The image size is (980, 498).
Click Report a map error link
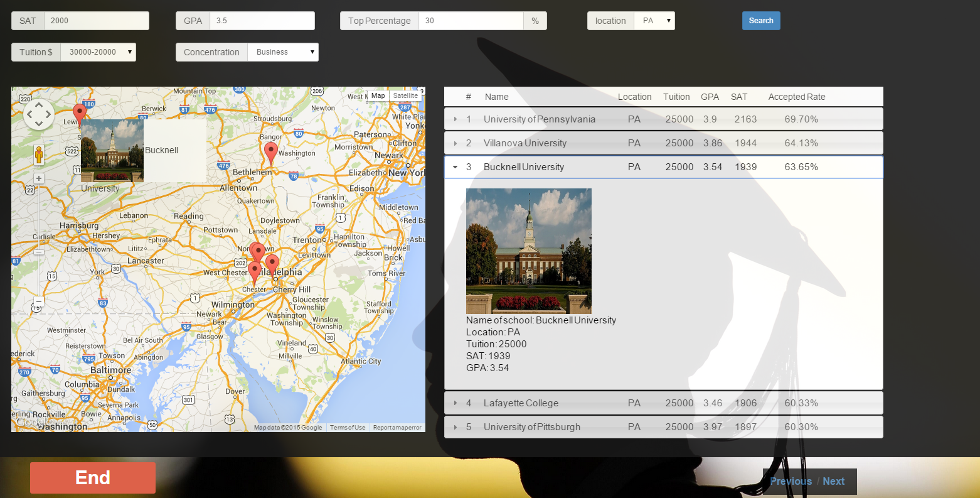pos(397,428)
